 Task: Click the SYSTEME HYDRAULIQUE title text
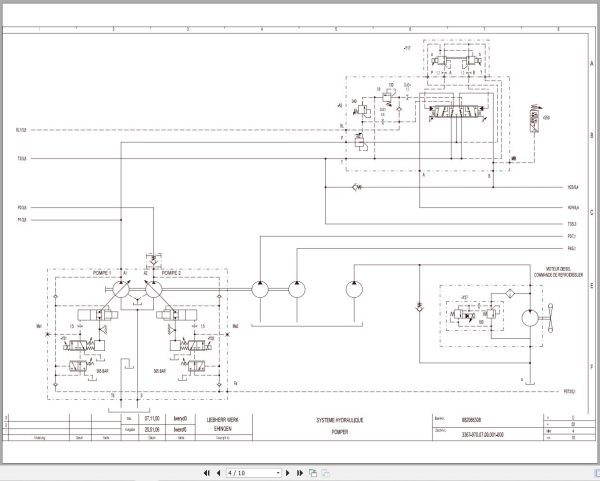[340, 420]
